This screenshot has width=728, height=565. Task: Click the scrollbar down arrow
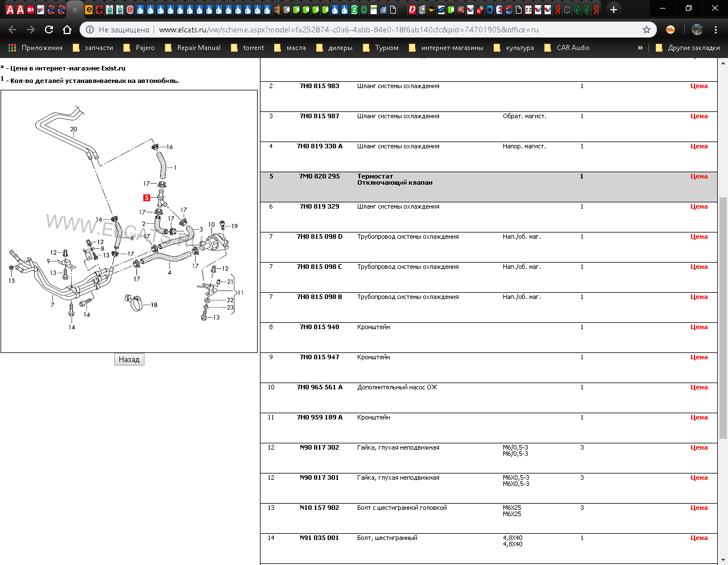tap(723, 560)
